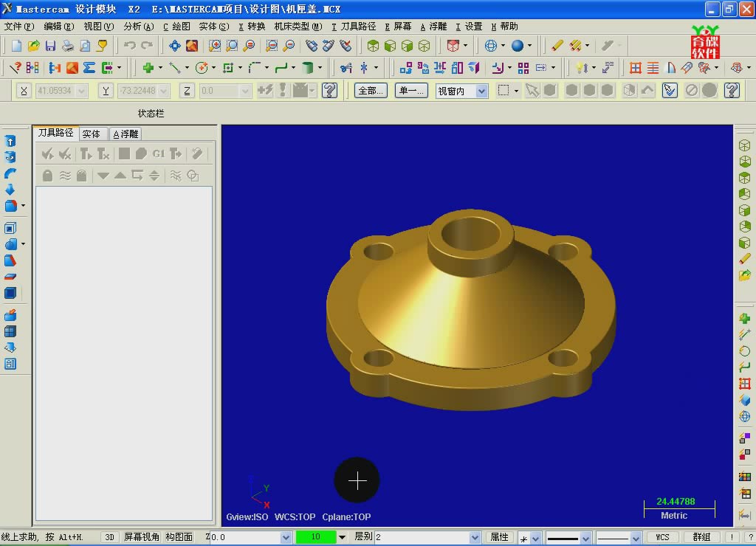
Task: Click the 层别 level number input field
Action: pyautogui.click(x=422, y=537)
